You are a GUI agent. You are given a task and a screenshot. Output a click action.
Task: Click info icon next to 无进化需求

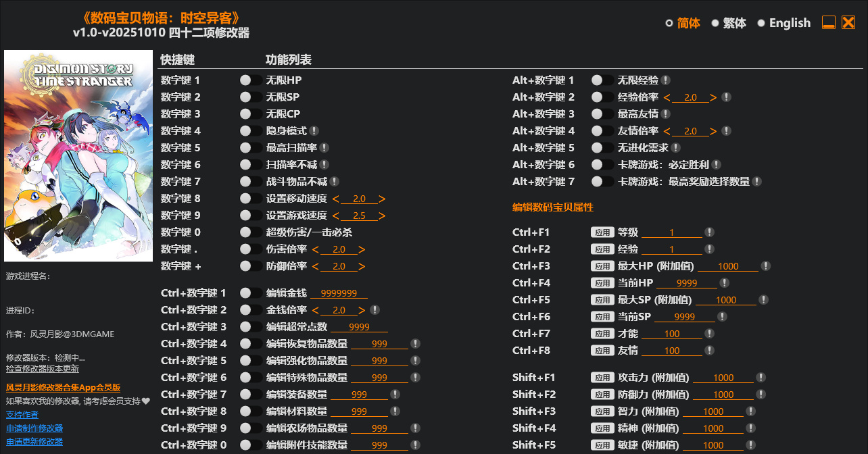[676, 148]
